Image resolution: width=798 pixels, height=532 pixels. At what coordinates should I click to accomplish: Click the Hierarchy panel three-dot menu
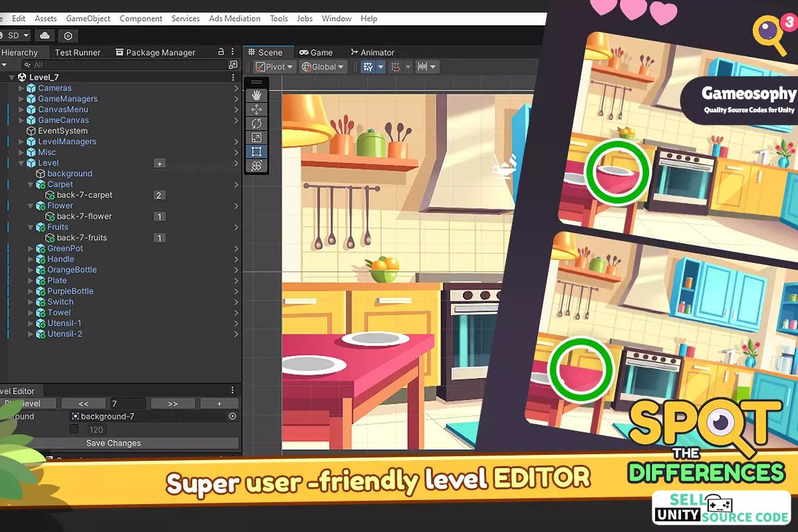(x=233, y=52)
